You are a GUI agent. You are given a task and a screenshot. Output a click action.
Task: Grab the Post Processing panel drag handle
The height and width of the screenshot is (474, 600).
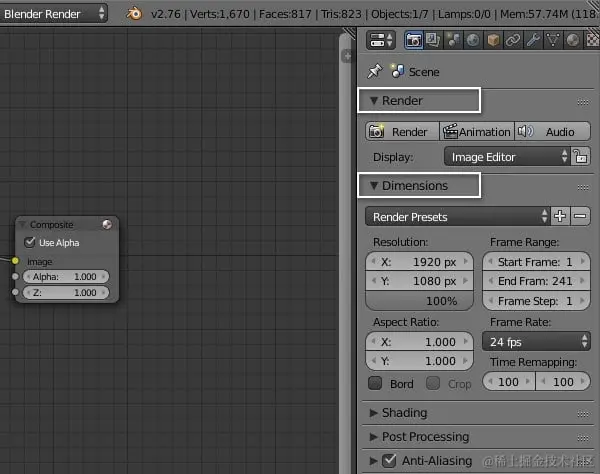(583, 438)
